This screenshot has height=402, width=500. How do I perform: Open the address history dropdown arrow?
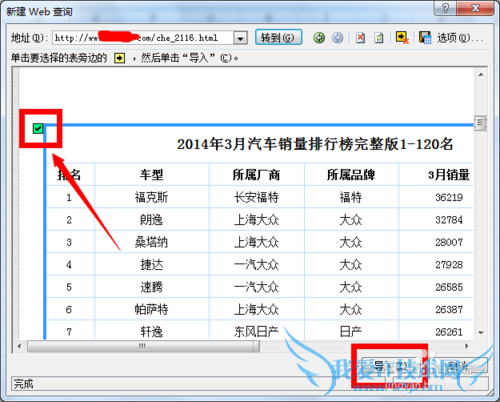pos(240,38)
